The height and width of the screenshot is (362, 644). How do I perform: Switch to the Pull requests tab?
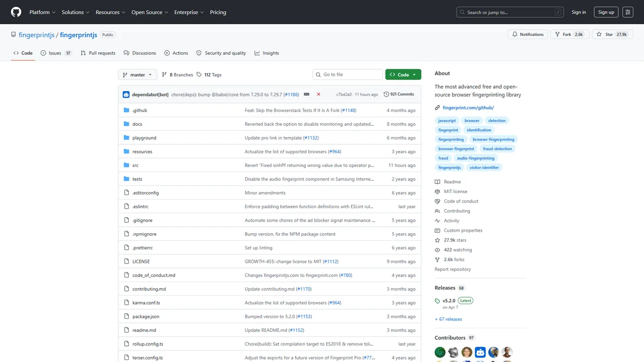[x=98, y=53]
